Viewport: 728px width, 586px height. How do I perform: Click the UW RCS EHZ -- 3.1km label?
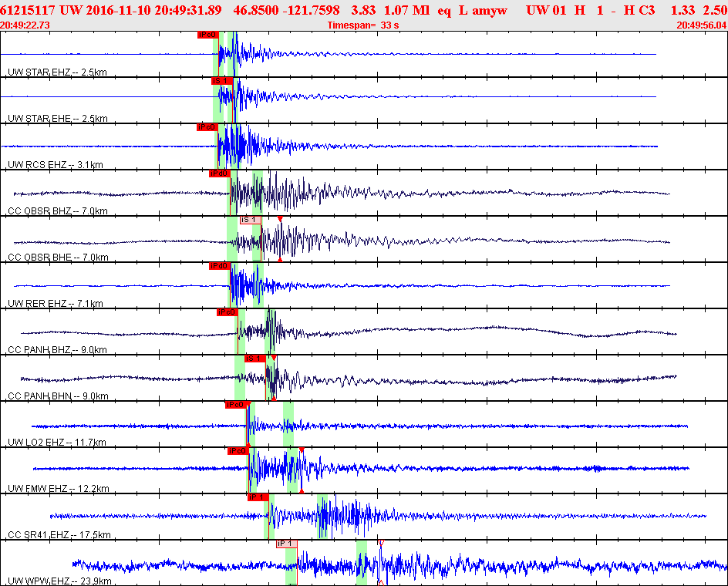(x=56, y=165)
